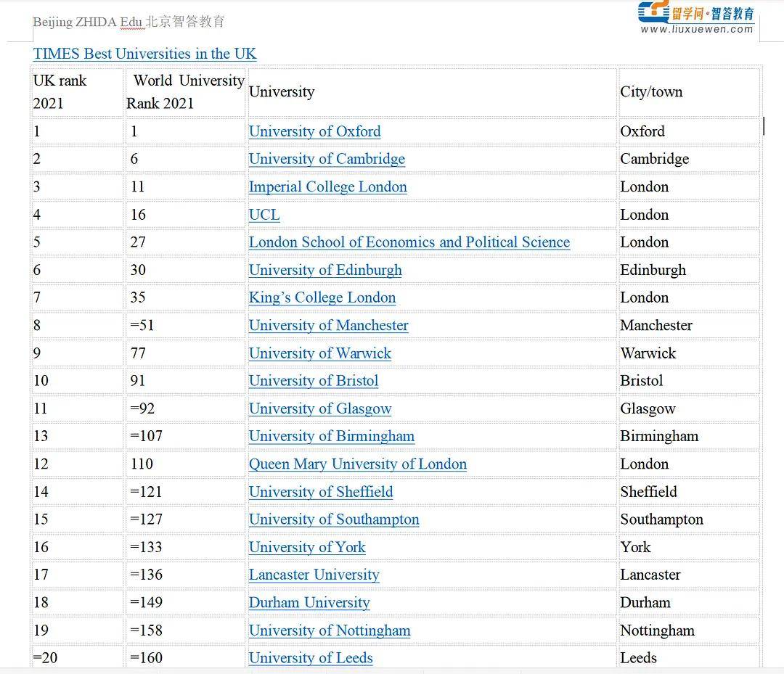
Task: Open the London School of Economics link
Action: tap(409, 242)
